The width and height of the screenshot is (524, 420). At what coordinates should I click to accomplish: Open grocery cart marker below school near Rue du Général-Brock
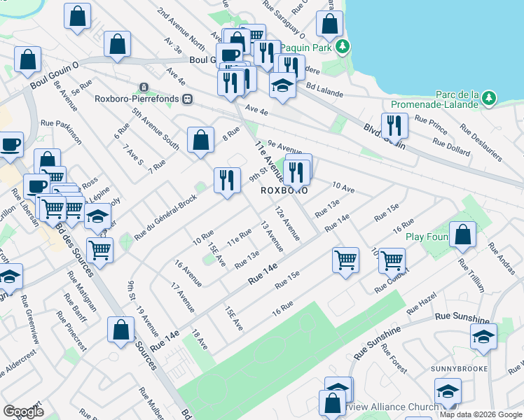tap(100, 251)
